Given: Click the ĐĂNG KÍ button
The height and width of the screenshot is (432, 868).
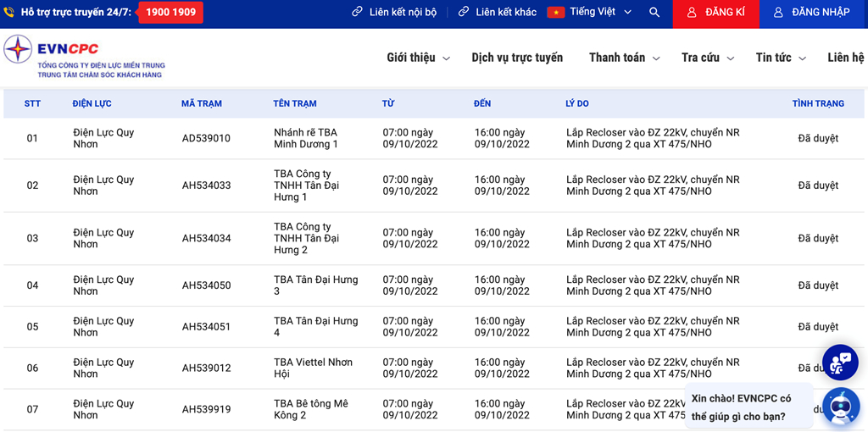Looking at the screenshot, I should [715, 13].
